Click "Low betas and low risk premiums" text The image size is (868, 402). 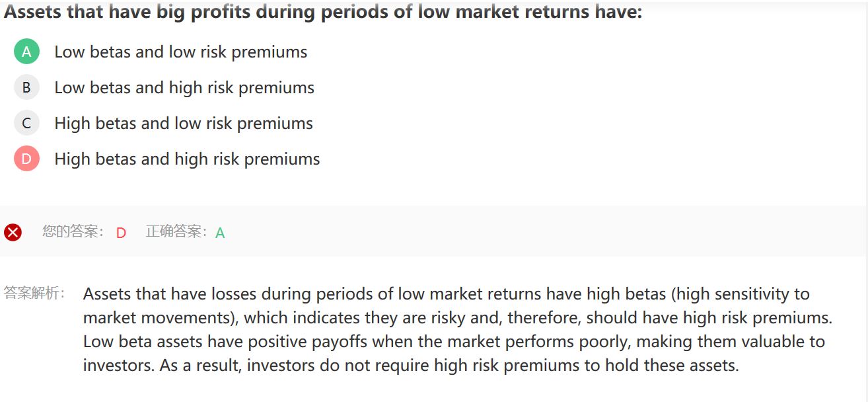coord(180,52)
